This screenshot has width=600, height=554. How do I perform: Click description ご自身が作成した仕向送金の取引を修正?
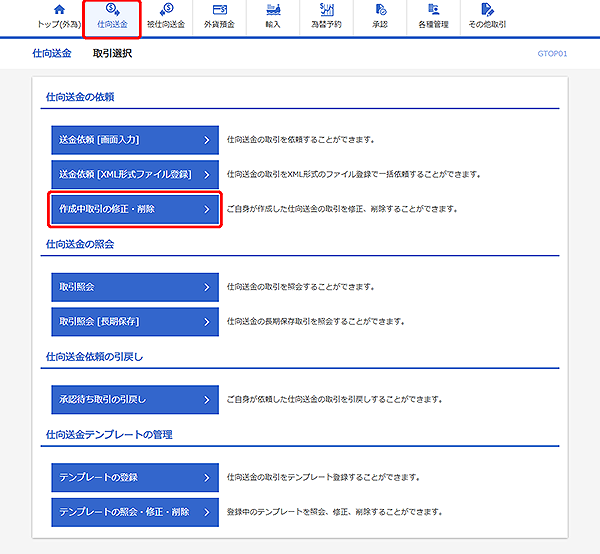click(x=342, y=209)
